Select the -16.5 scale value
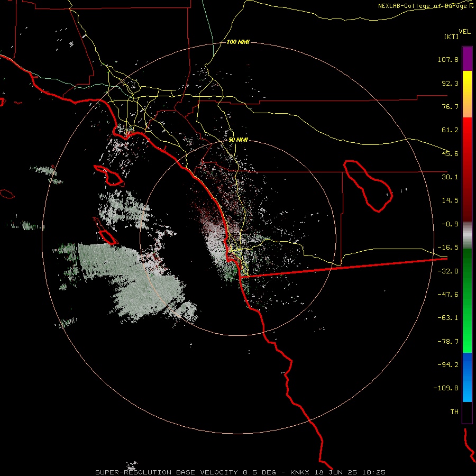The width and height of the screenshot is (476, 476). (448, 248)
